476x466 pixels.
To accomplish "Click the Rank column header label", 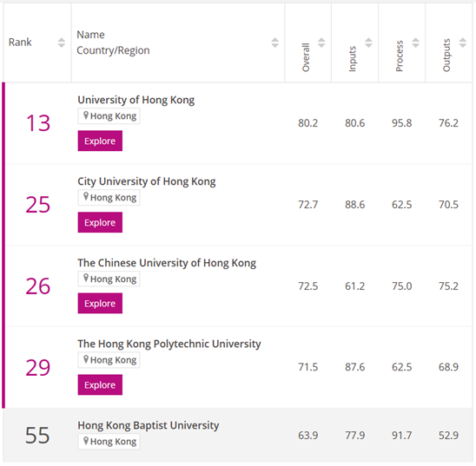I will click(x=20, y=43).
